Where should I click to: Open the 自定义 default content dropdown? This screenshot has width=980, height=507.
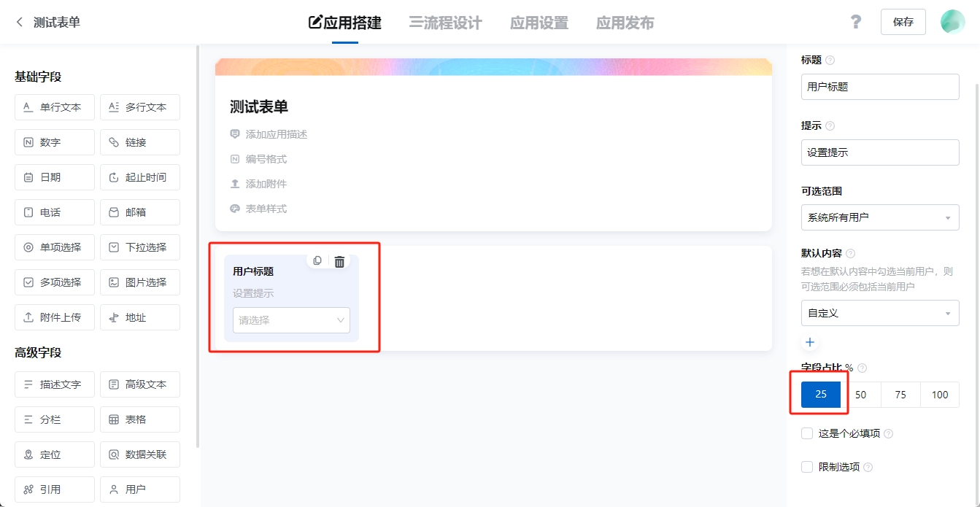click(879, 313)
